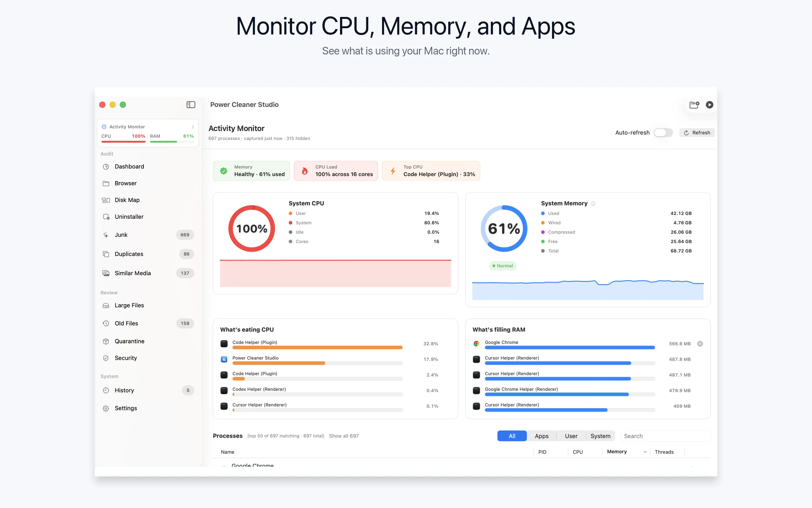This screenshot has height=508, width=812.
Task: Click the System Memory info icon
Action: click(x=593, y=203)
